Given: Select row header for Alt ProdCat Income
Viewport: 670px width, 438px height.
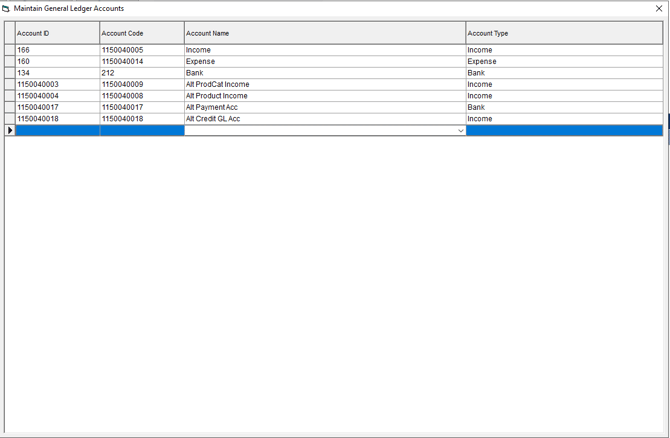Looking at the screenshot, I should [x=10, y=85].
